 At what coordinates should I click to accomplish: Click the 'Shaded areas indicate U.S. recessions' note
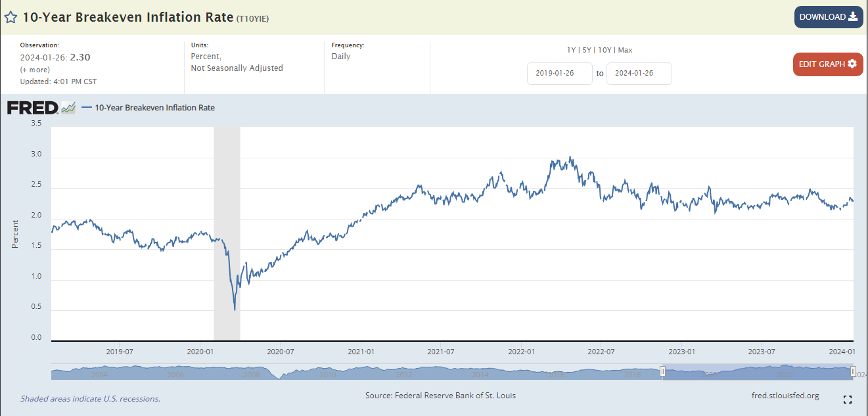(90, 398)
